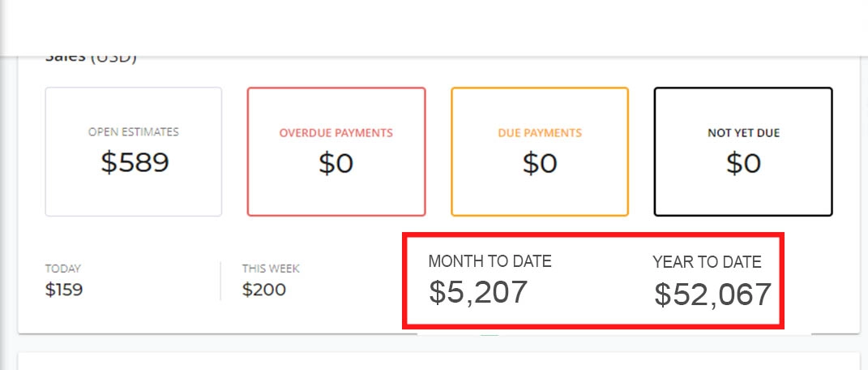Click the Year to Date label
Screen dimensions: 868x370
coord(707,262)
